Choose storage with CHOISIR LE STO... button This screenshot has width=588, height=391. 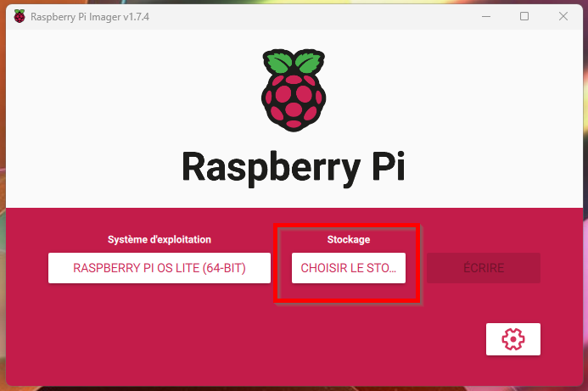(349, 268)
